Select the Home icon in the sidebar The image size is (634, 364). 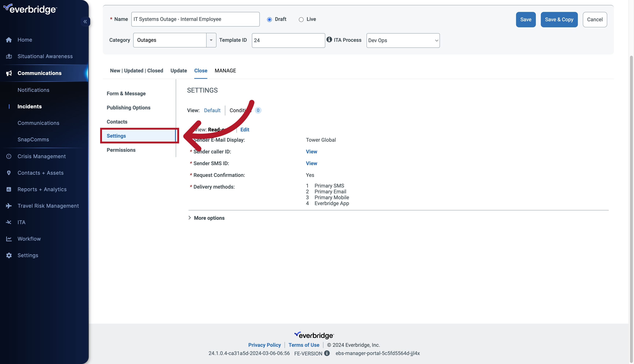[x=9, y=40]
